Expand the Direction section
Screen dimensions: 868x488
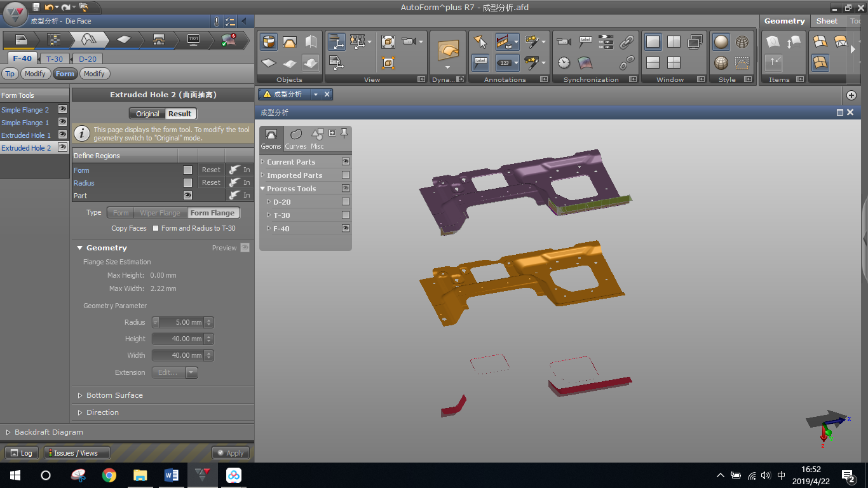click(102, 412)
